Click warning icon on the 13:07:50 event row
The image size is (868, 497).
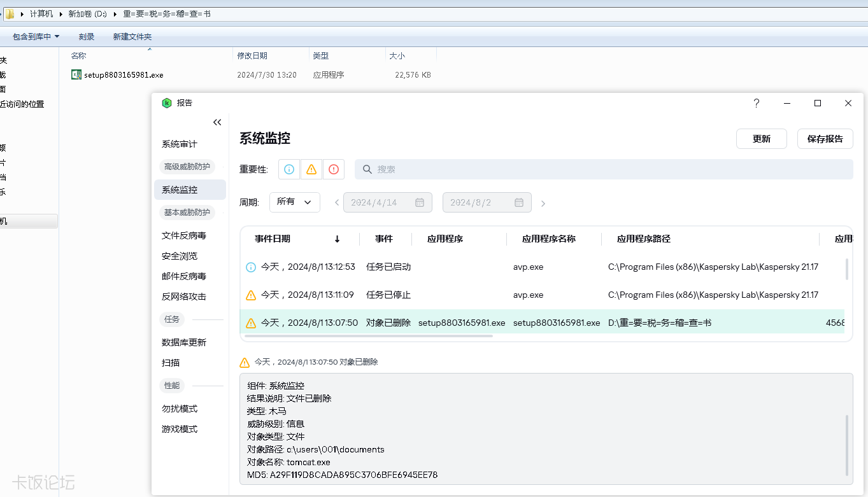251,323
